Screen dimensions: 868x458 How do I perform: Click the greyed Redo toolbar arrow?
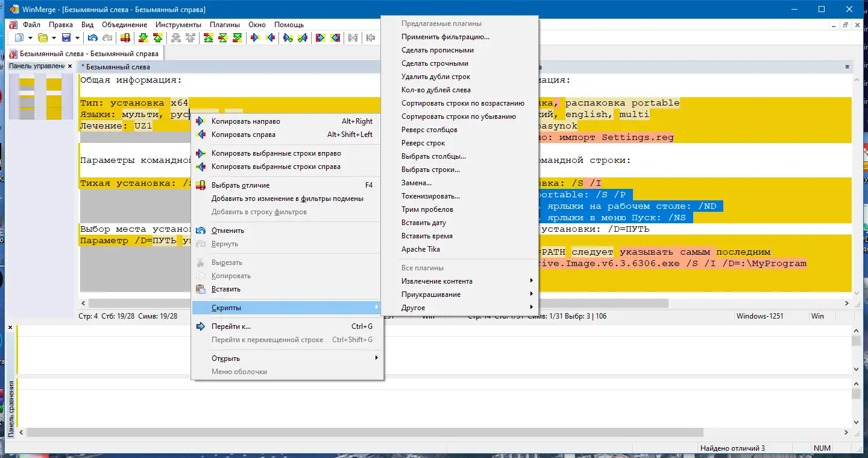click(x=107, y=38)
